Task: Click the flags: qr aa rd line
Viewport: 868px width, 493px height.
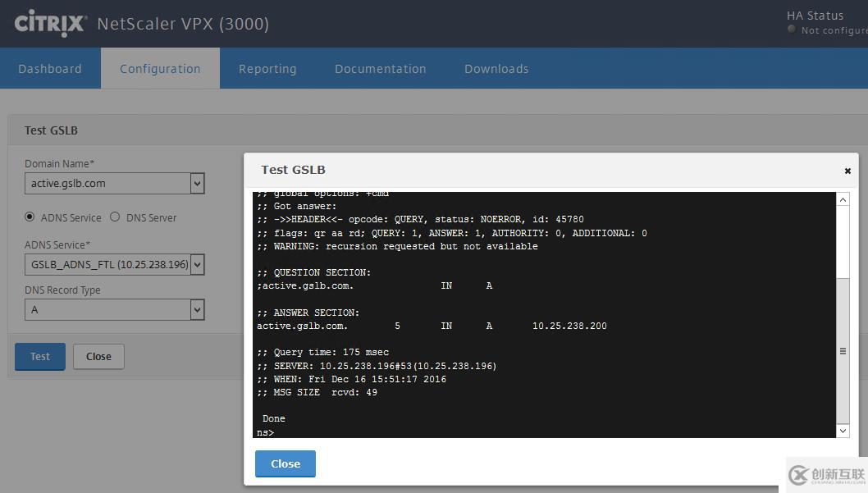Action: (x=452, y=233)
